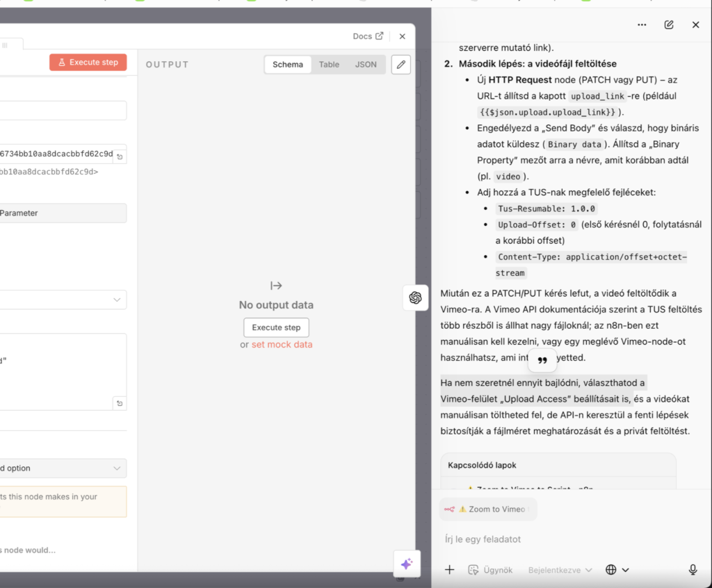
Task: Click the expression icon beside the ID field
Action: (x=119, y=154)
